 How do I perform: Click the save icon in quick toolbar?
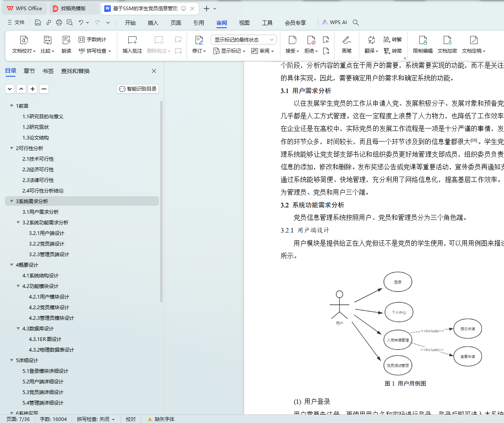tap(38, 22)
